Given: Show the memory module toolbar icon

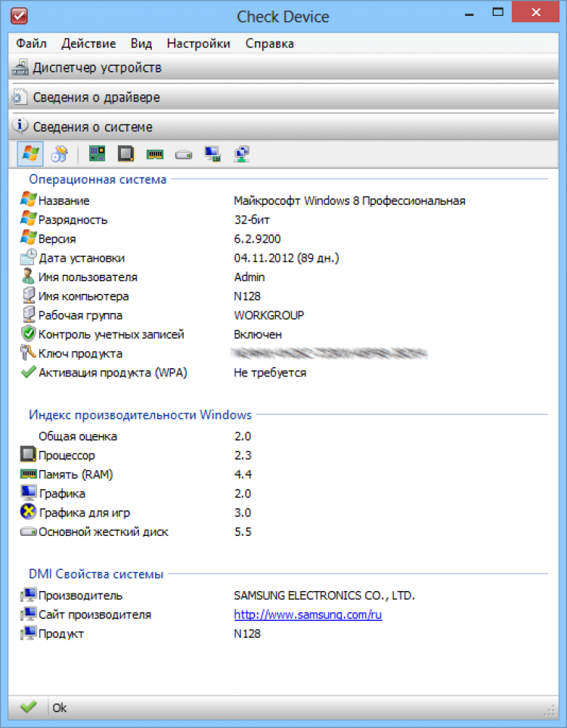Looking at the screenshot, I should click(x=155, y=153).
